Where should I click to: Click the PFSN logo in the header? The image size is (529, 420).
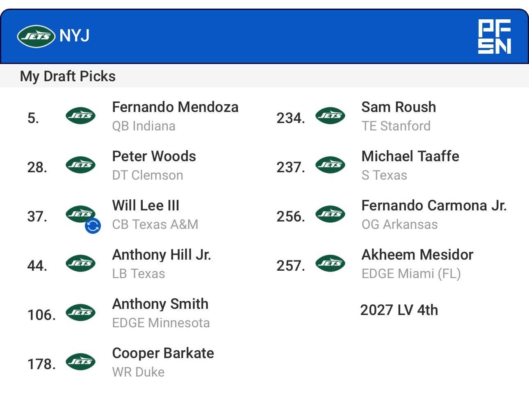click(x=494, y=37)
